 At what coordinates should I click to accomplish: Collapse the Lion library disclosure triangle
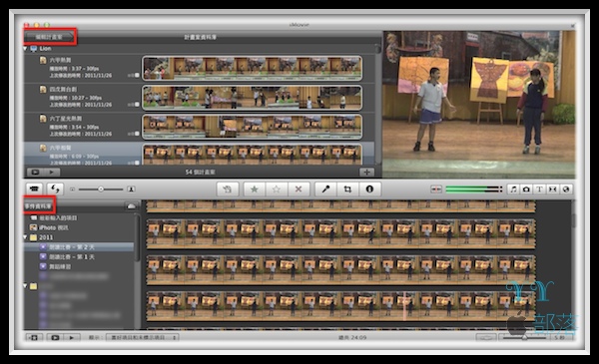(x=26, y=49)
